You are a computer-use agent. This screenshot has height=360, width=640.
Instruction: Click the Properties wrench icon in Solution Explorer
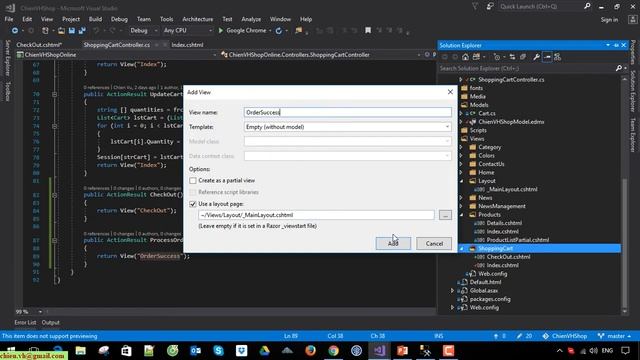[536, 57]
